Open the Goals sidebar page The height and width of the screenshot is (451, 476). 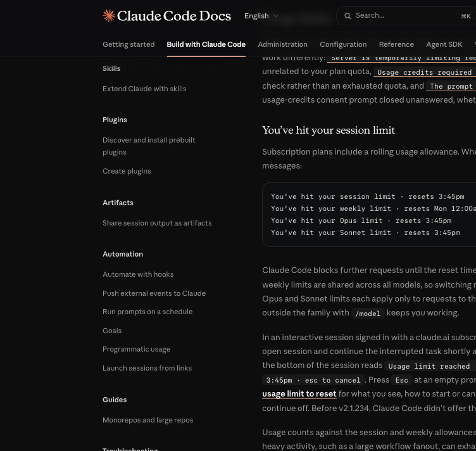tap(111, 331)
